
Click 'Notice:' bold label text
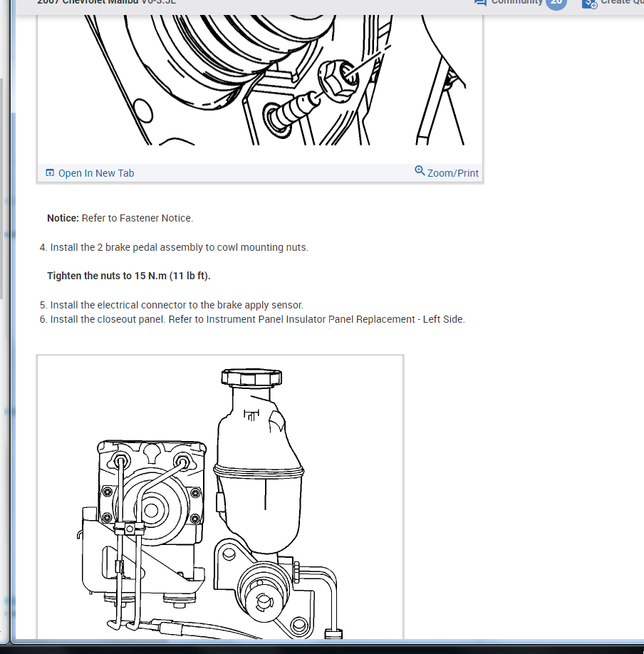(x=63, y=218)
